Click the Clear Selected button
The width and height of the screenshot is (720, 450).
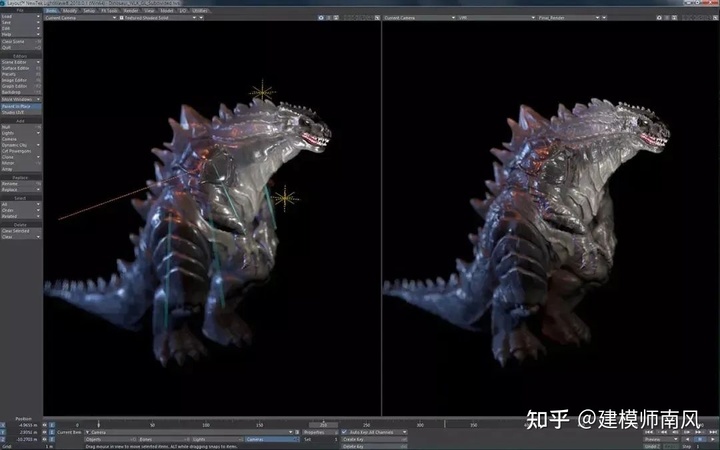coord(21,231)
